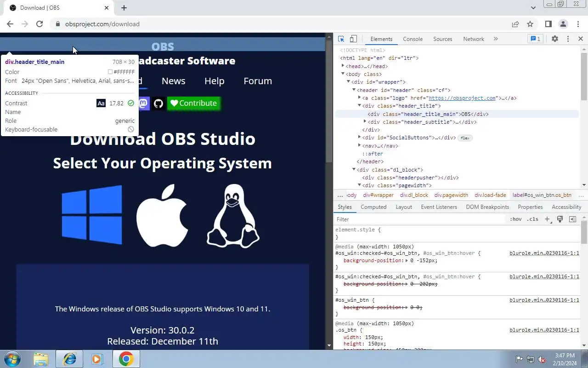Bookmark this page with the star icon

pyautogui.click(x=530, y=24)
